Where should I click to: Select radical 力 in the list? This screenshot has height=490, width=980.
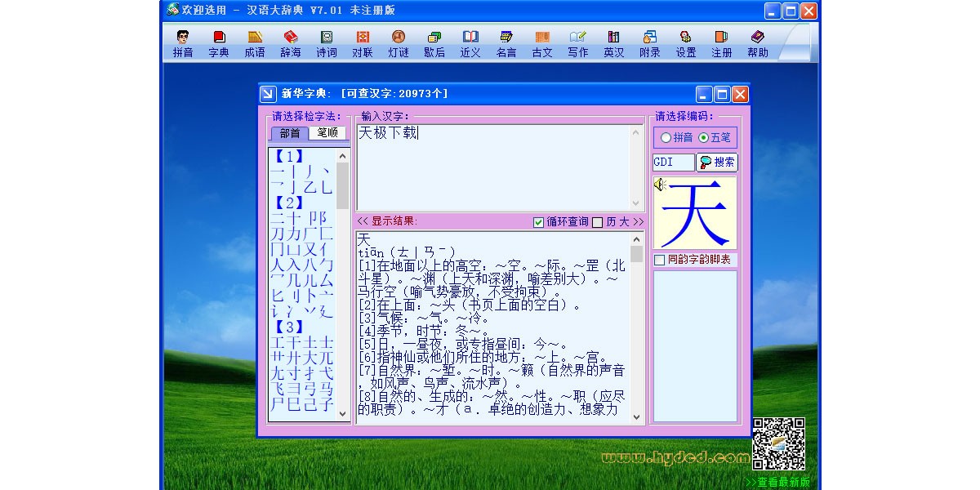point(294,234)
